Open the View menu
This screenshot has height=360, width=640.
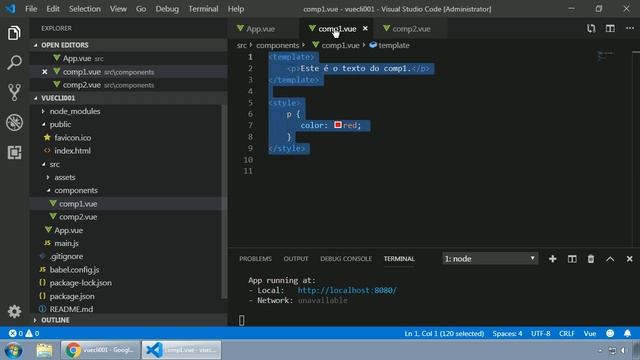pyautogui.click(x=118, y=9)
